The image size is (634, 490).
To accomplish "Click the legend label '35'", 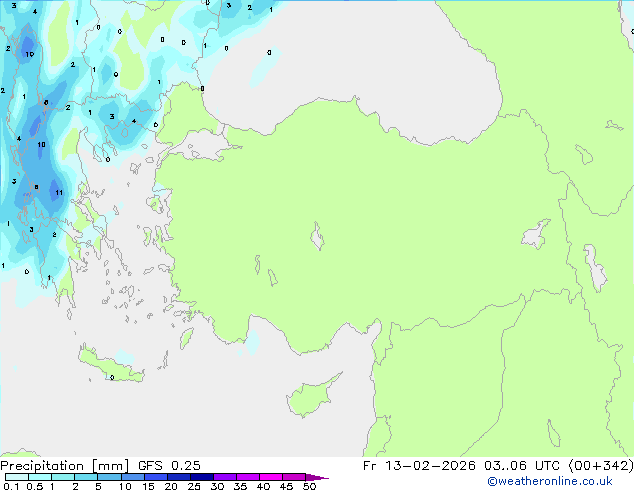I will pos(241,486).
